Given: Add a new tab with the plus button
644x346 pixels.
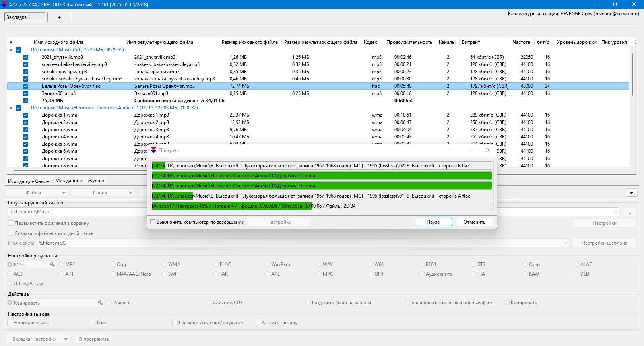Looking at the screenshot, I should (60, 17).
